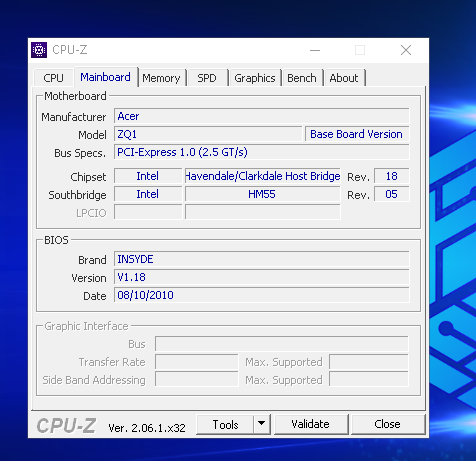Click the Validate button

pyautogui.click(x=311, y=424)
